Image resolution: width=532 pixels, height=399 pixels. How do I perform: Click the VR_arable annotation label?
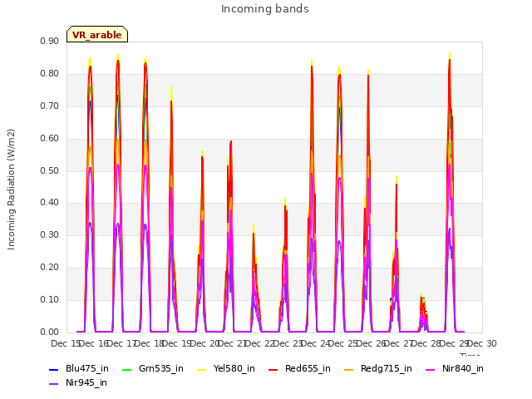click(x=97, y=35)
